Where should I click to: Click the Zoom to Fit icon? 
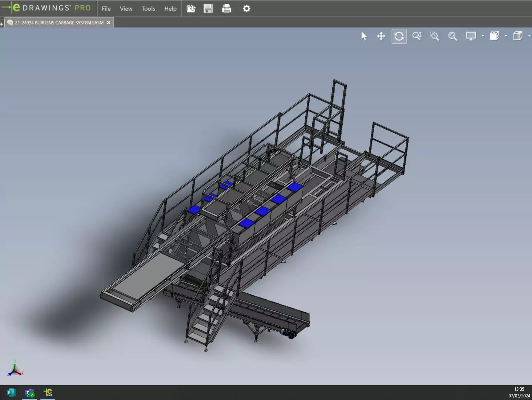452,36
